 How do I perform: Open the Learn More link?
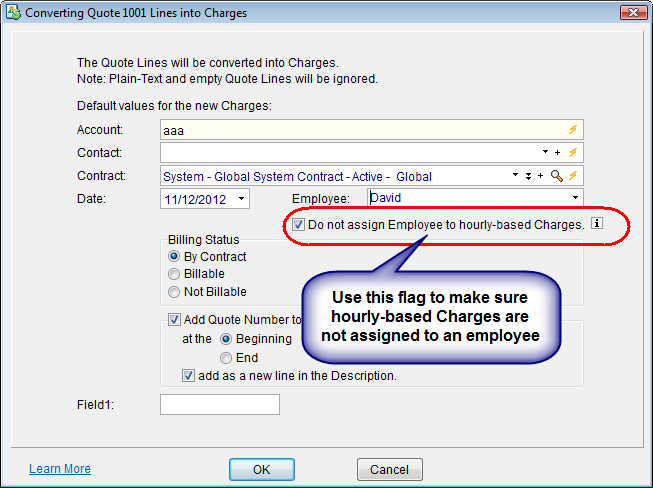coord(60,469)
